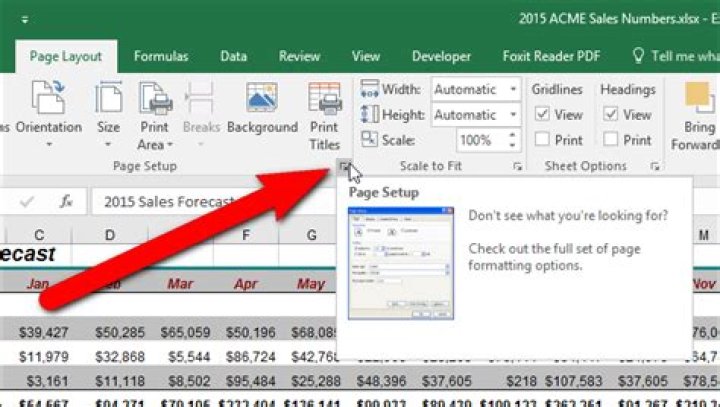Click the Tell me what search box

click(x=685, y=56)
